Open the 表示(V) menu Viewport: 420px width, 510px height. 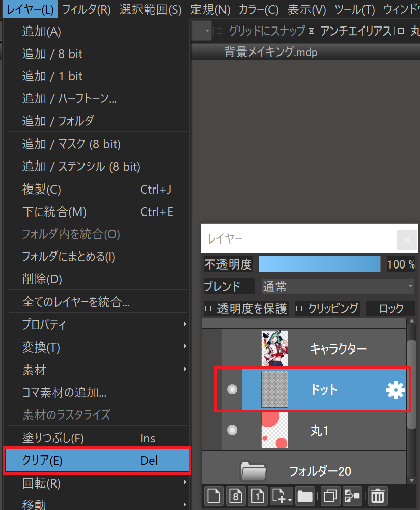306,9
